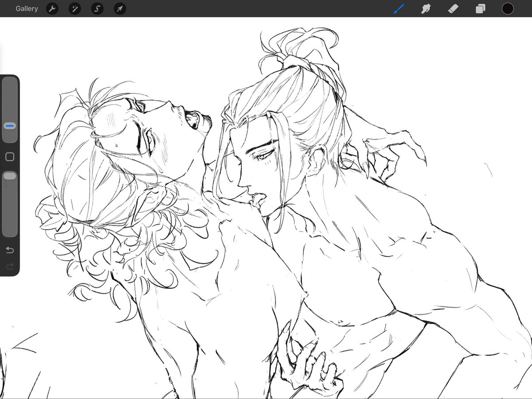Tap the square Modify button on sidebar
This screenshot has width=532, height=399.
[10, 157]
